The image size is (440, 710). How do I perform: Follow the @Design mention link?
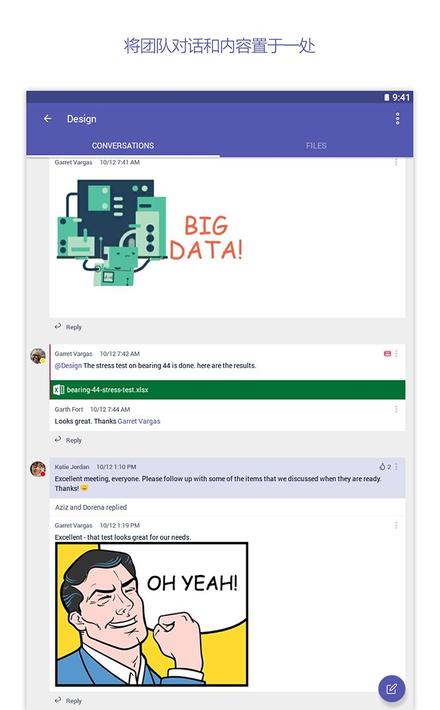68,365
